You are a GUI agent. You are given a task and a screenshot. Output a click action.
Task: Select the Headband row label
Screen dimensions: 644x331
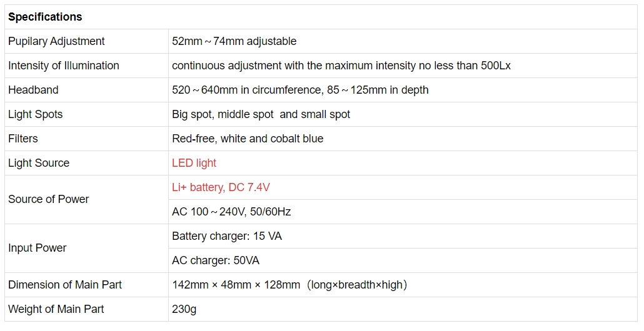coord(33,90)
